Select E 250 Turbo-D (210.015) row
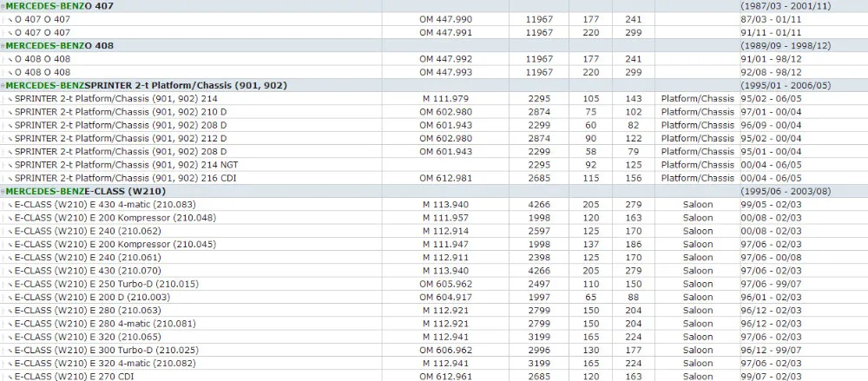The height and width of the screenshot is (381, 868). point(434,284)
